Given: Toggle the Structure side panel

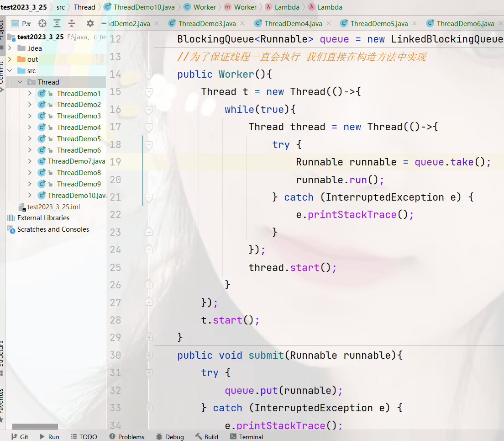Looking at the screenshot, I should [x=2, y=357].
